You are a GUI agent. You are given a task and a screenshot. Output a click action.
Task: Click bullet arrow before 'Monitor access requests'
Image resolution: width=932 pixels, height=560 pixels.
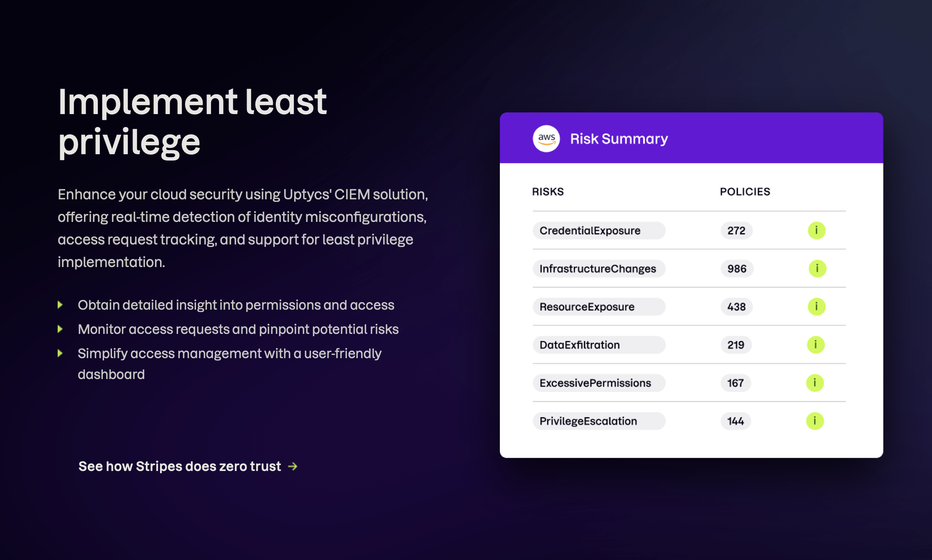pos(60,329)
